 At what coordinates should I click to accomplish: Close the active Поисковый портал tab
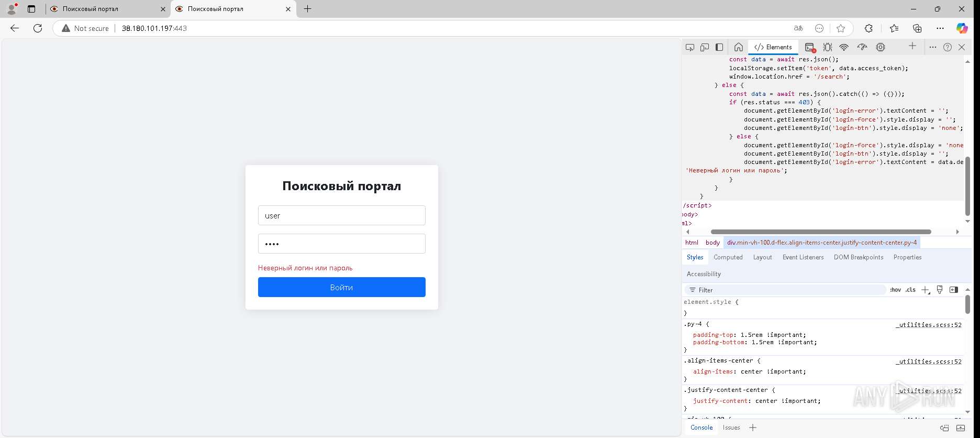pyautogui.click(x=288, y=9)
